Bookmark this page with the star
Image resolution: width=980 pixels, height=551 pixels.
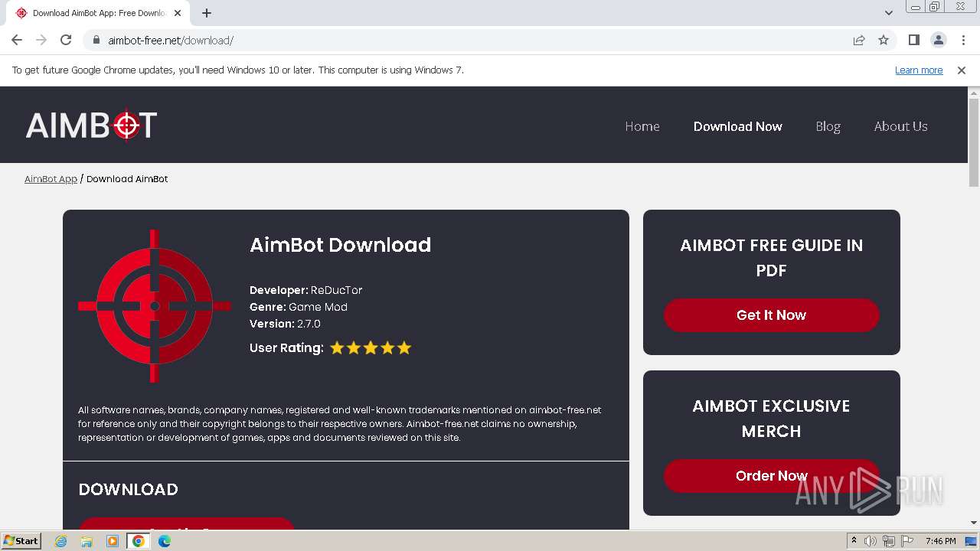[x=884, y=40]
